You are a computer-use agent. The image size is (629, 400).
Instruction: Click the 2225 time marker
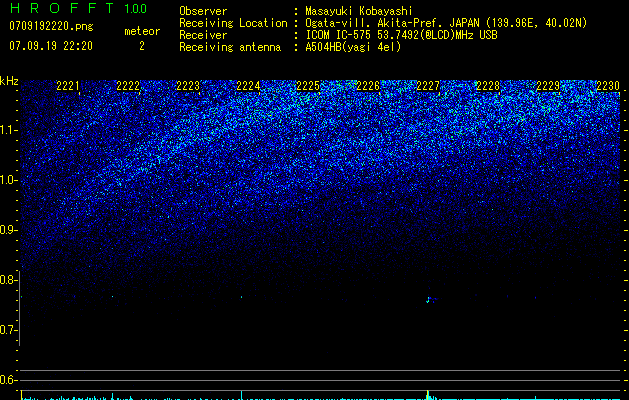308,86
